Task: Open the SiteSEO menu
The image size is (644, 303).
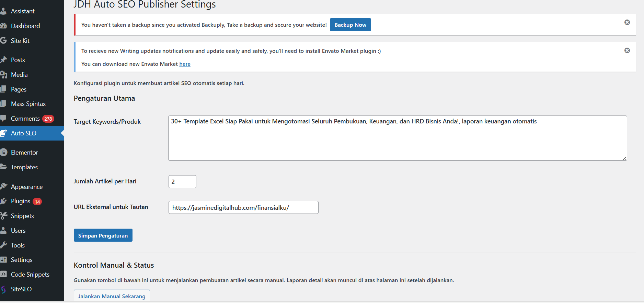Action: [32, 289]
